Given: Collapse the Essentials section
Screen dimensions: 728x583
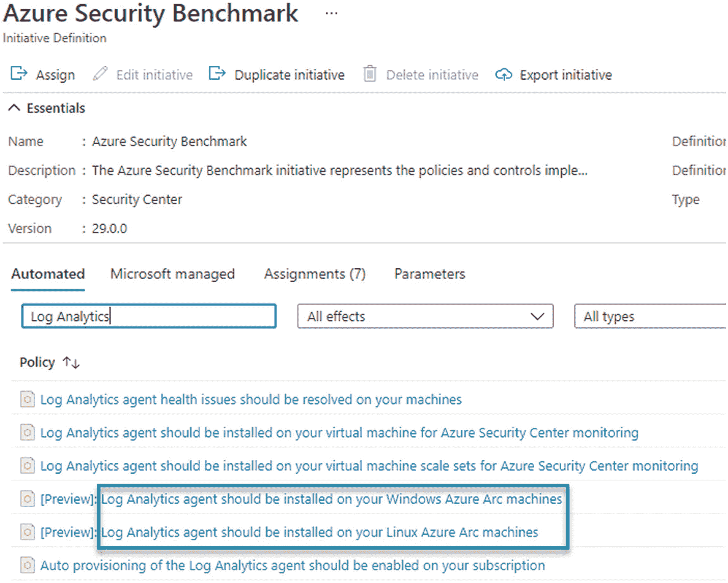Looking at the screenshot, I should pos(14,108).
